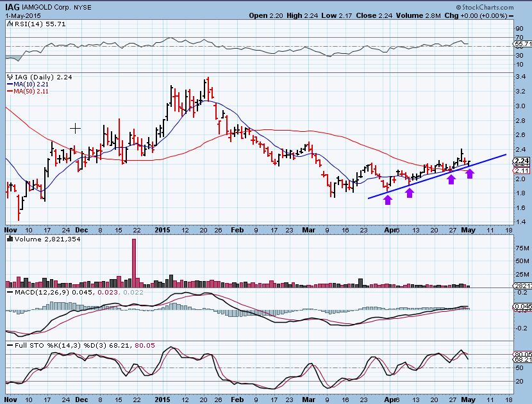532x404 pixels.
Task: Click the 1-May-2015 date label
Action: tap(23, 15)
